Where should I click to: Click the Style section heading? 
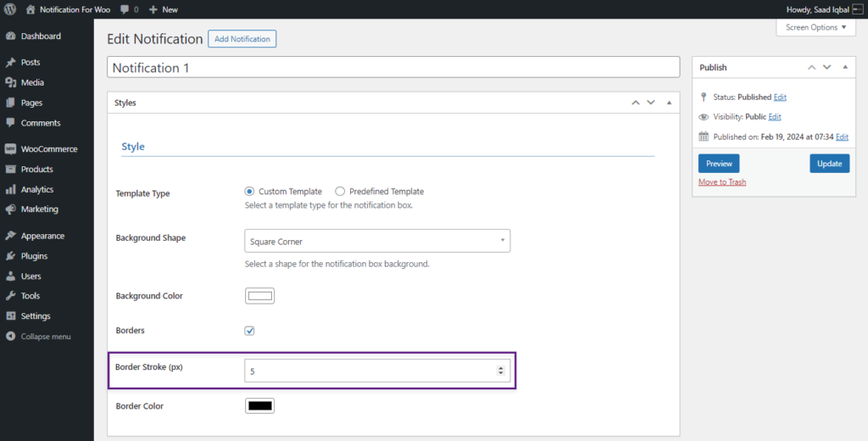tap(133, 147)
